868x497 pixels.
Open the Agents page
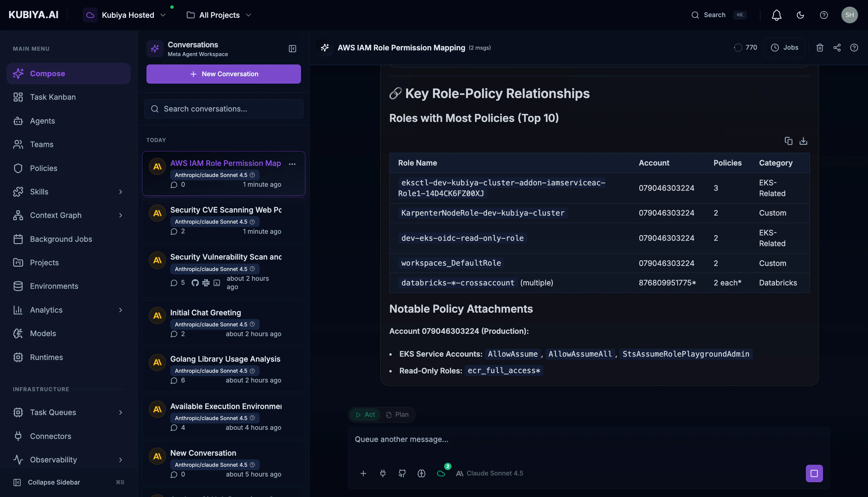coord(68,121)
